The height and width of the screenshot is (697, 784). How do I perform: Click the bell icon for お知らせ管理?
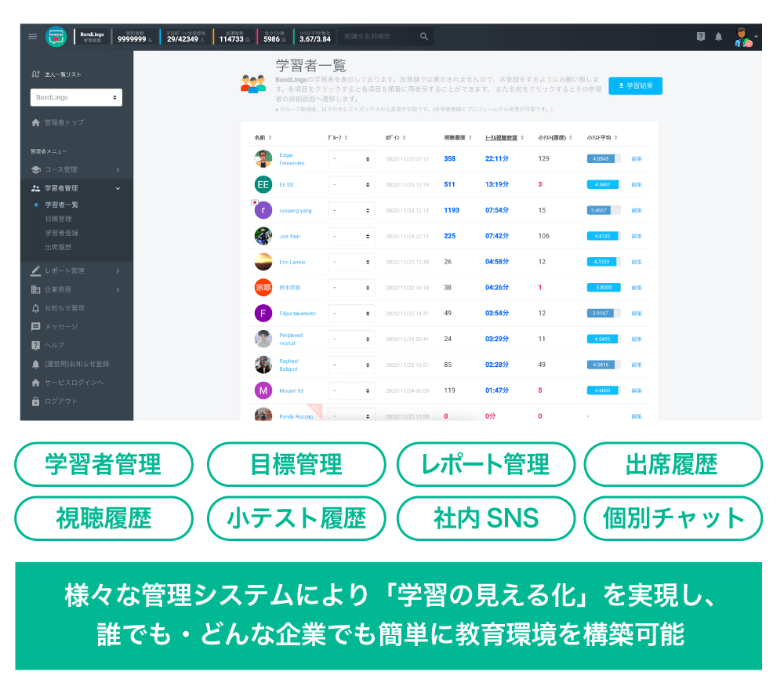click(35, 308)
